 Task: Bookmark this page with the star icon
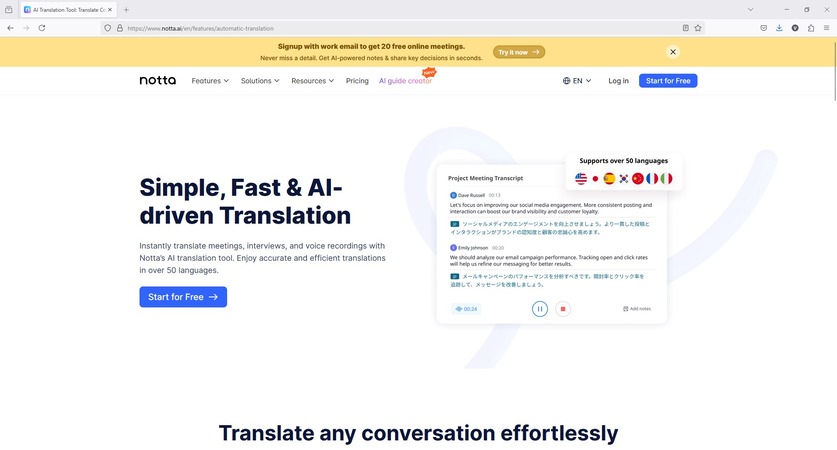pyautogui.click(x=698, y=28)
